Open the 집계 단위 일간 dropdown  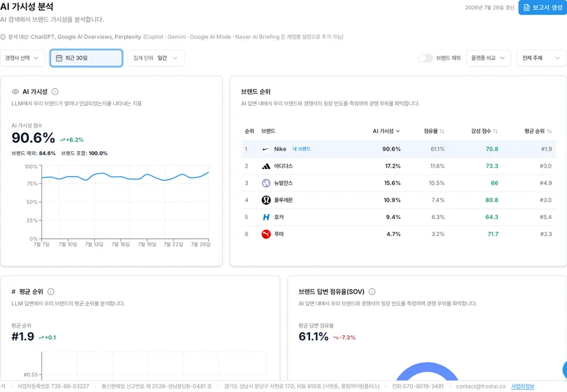click(156, 57)
